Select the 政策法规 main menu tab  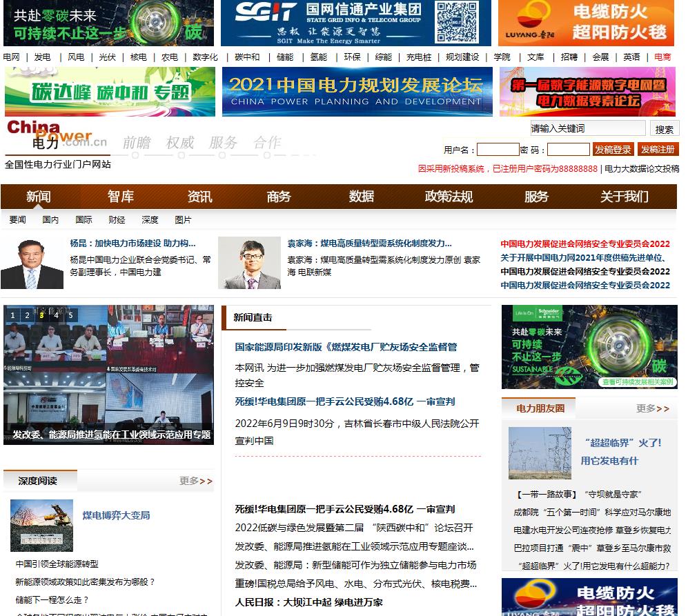[x=449, y=196]
